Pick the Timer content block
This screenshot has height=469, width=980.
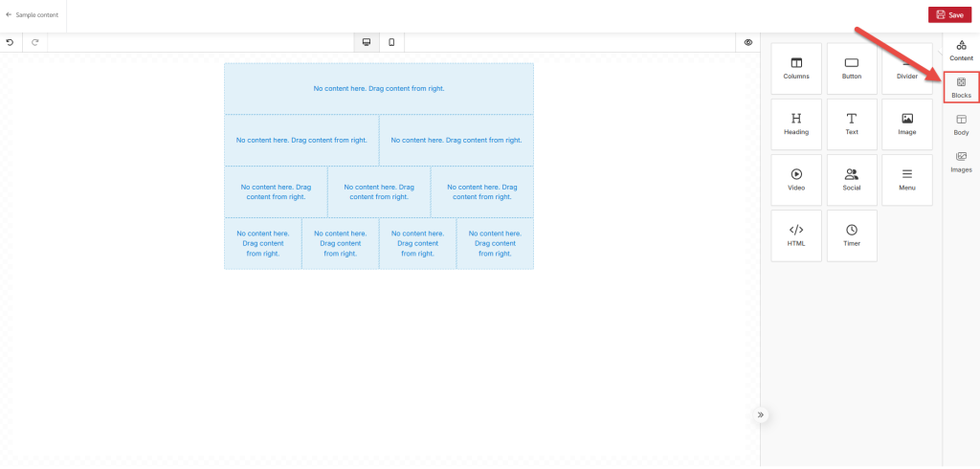[851, 234]
